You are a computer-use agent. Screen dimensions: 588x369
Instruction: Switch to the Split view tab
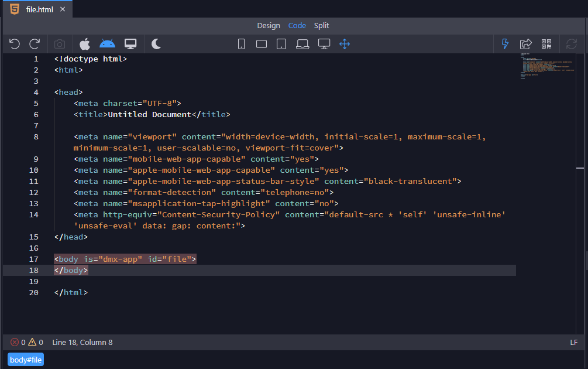pyautogui.click(x=321, y=25)
